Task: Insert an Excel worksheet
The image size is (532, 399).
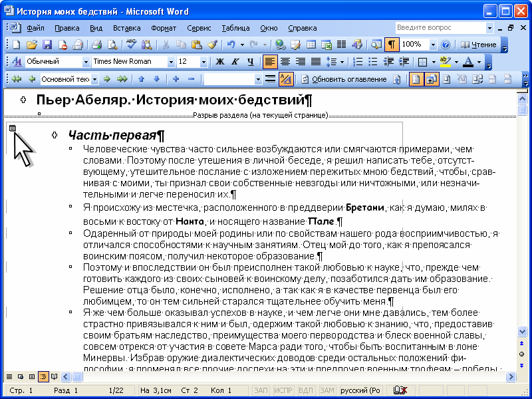Action: 326,45
